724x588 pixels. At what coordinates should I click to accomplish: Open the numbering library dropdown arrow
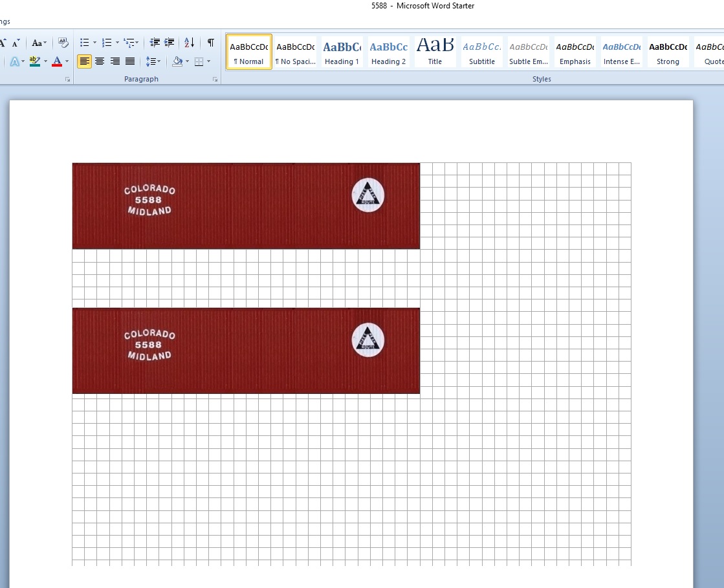pyautogui.click(x=117, y=43)
